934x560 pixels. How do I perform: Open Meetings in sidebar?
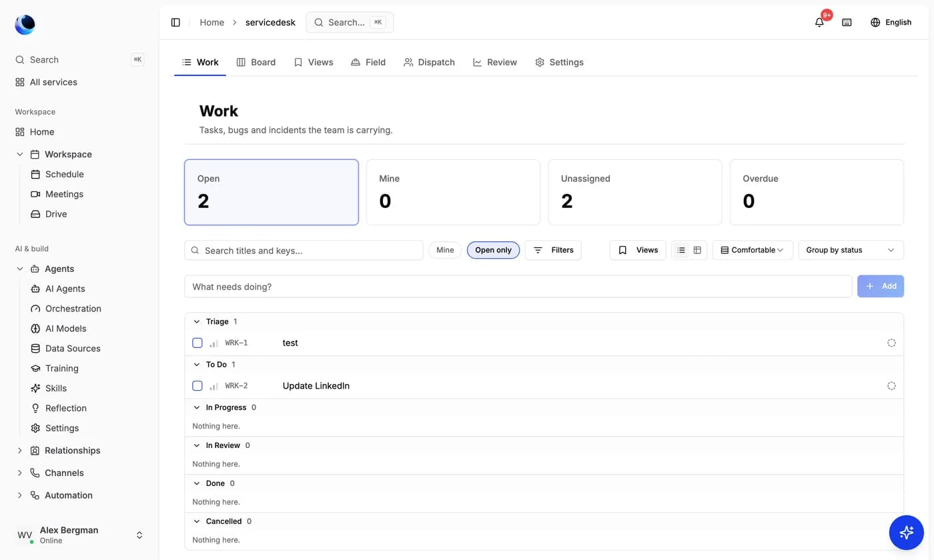(x=57, y=194)
